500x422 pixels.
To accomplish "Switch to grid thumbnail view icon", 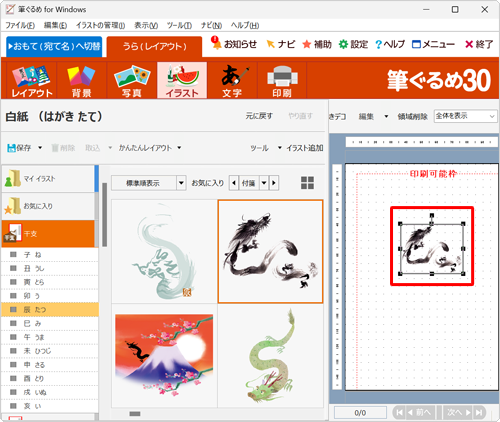I will pyautogui.click(x=307, y=183).
